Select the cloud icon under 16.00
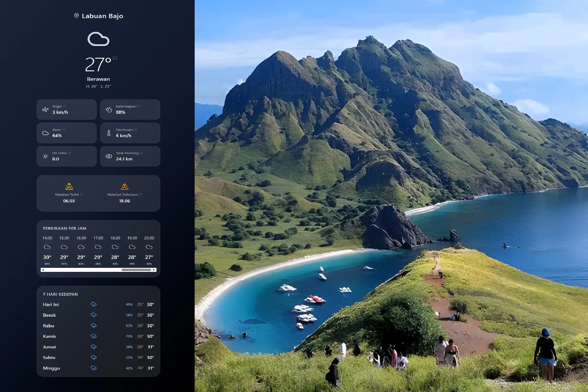The image size is (588, 392). tap(81, 247)
